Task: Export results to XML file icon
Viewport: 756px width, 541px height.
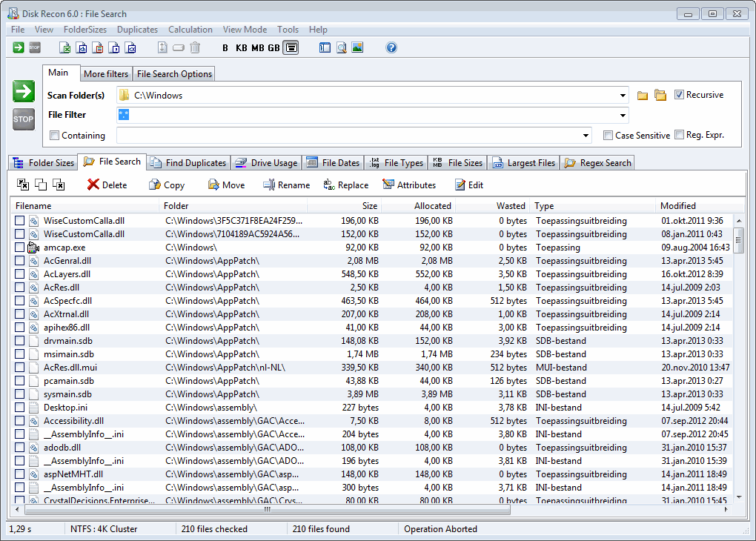Action: 130,47
